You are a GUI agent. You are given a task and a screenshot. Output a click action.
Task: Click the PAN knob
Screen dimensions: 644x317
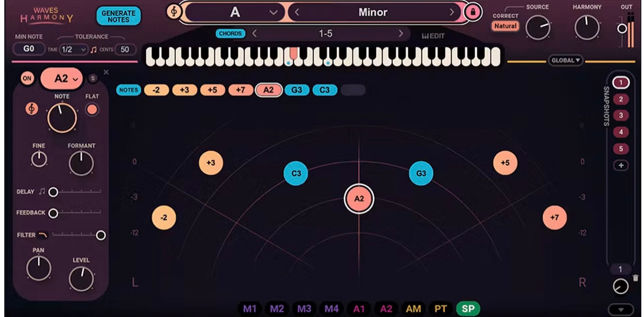(x=39, y=268)
